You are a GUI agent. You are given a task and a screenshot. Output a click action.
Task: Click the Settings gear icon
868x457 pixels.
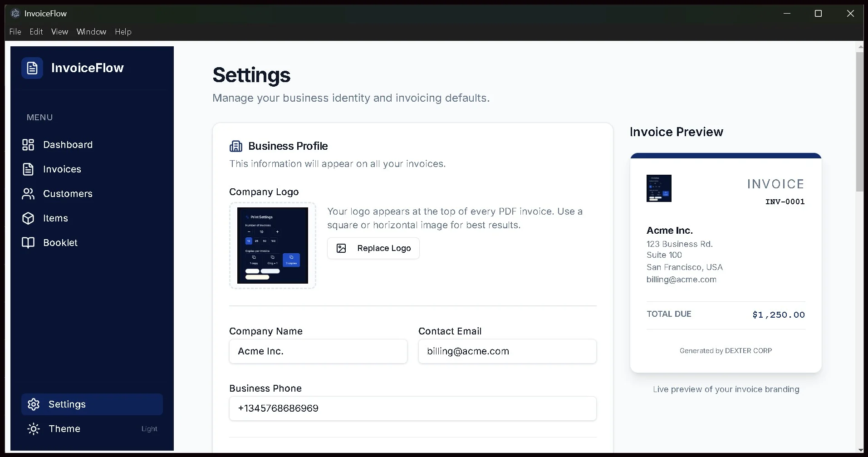pos(33,404)
